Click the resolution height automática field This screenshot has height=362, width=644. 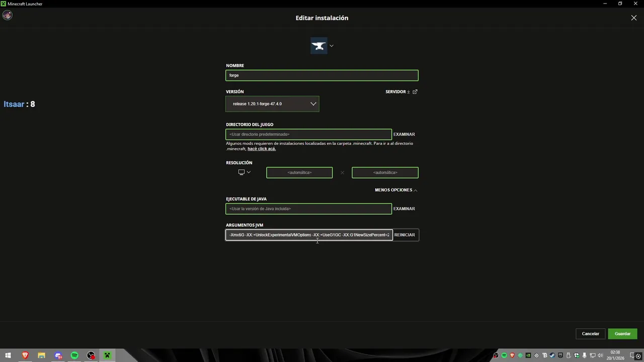385,172
